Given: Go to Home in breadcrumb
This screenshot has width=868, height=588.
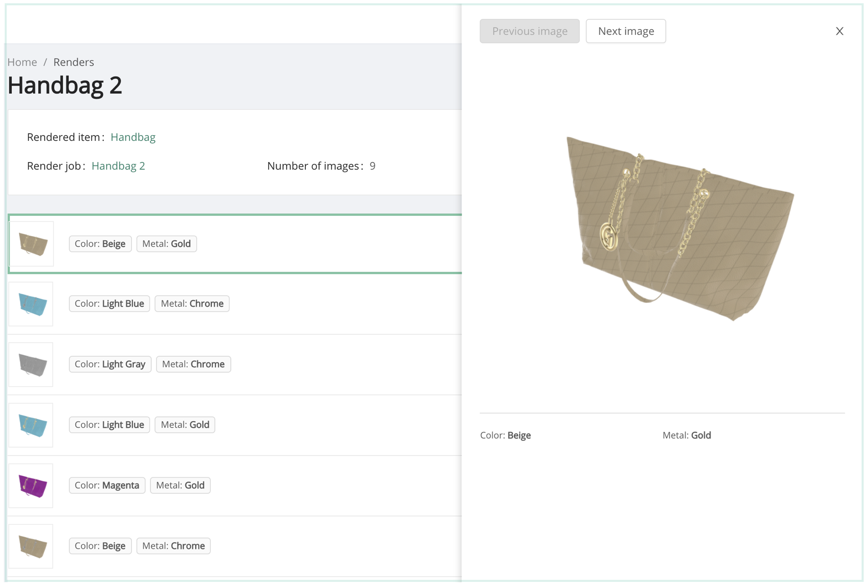Looking at the screenshot, I should (22, 62).
